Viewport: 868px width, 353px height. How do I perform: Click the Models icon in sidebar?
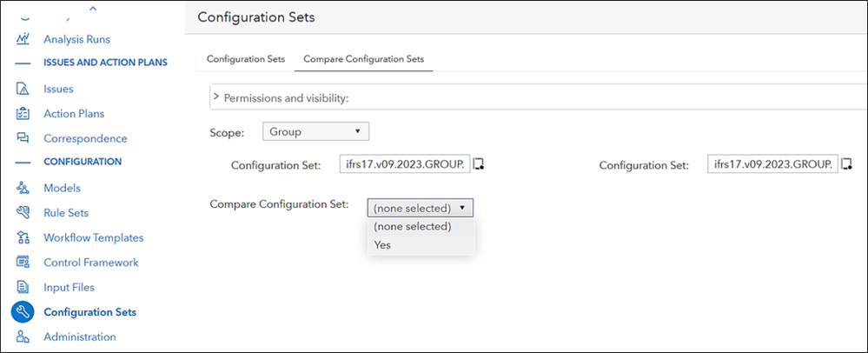tap(23, 188)
